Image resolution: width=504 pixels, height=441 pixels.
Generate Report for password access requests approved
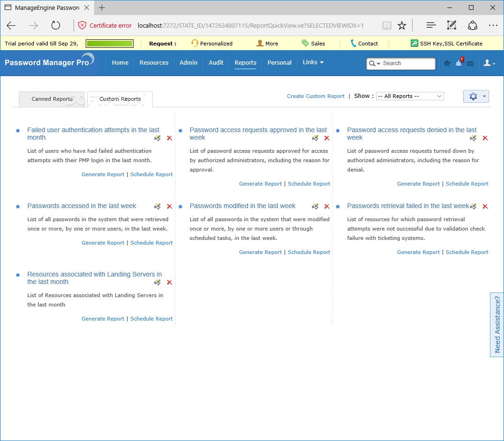[260, 184]
